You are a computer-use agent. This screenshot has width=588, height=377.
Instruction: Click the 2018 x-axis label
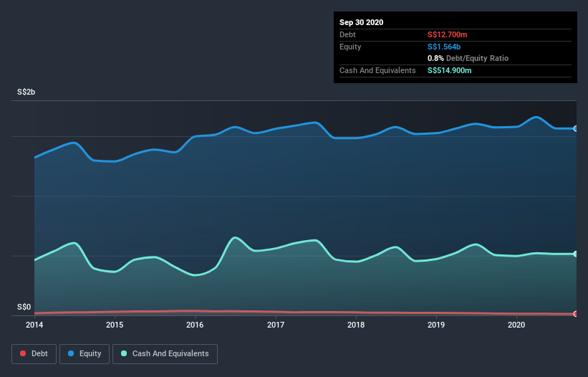pyautogui.click(x=356, y=325)
